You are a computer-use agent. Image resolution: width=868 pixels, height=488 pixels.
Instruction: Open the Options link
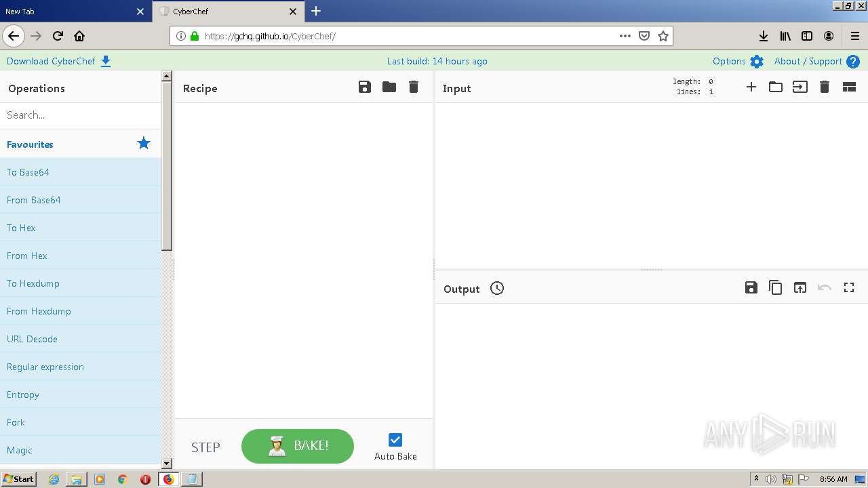click(729, 61)
